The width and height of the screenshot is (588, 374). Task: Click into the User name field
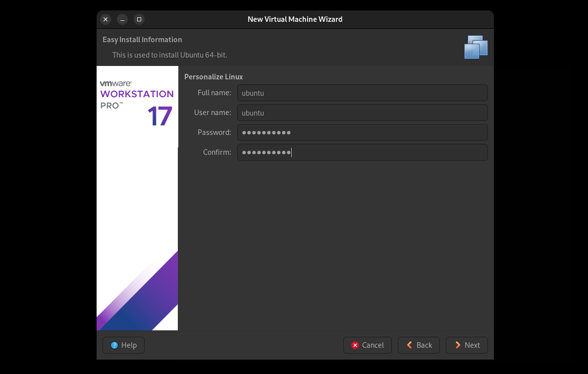(362, 113)
